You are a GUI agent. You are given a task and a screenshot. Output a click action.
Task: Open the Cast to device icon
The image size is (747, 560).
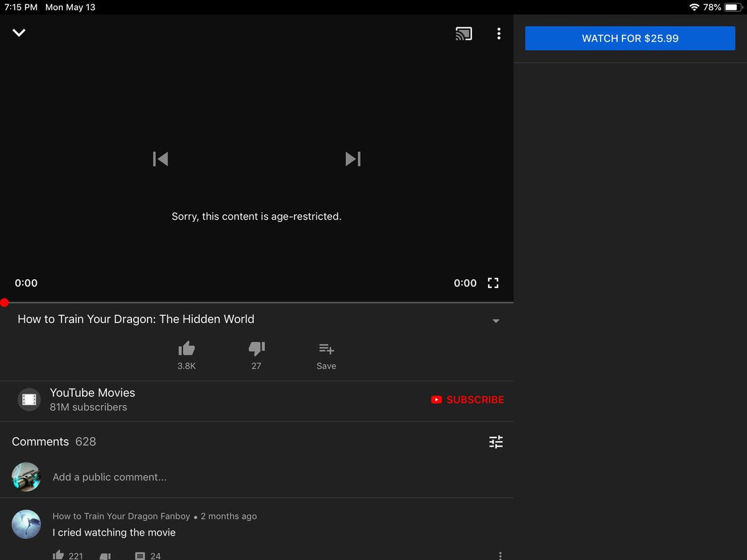tap(464, 34)
